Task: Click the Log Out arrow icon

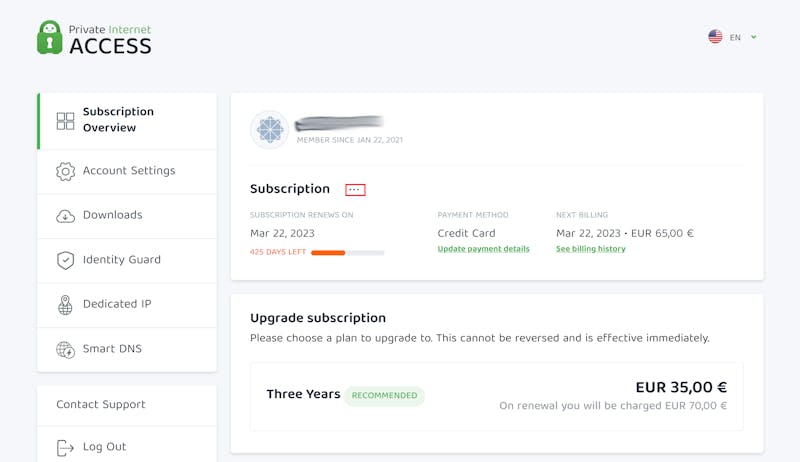Action: (65, 448)
